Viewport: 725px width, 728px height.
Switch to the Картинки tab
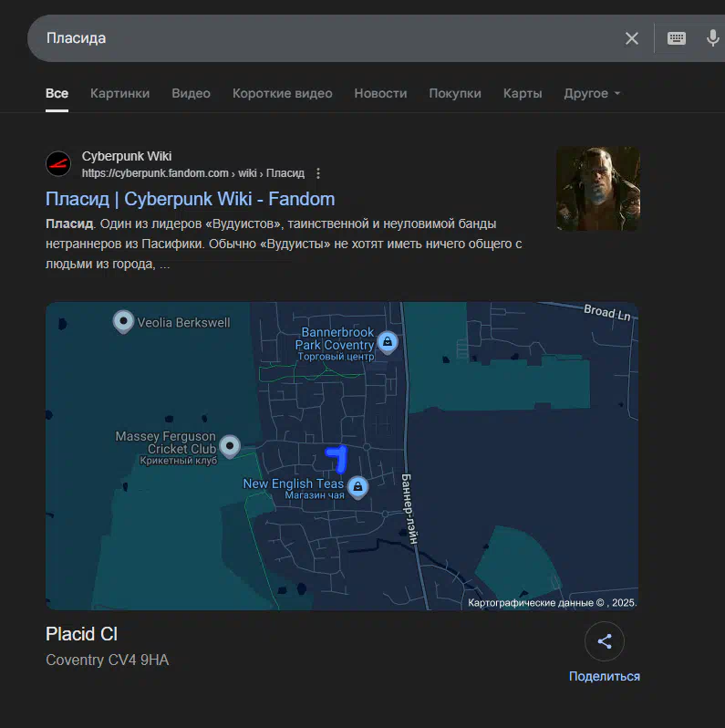(x=119, y=93)
